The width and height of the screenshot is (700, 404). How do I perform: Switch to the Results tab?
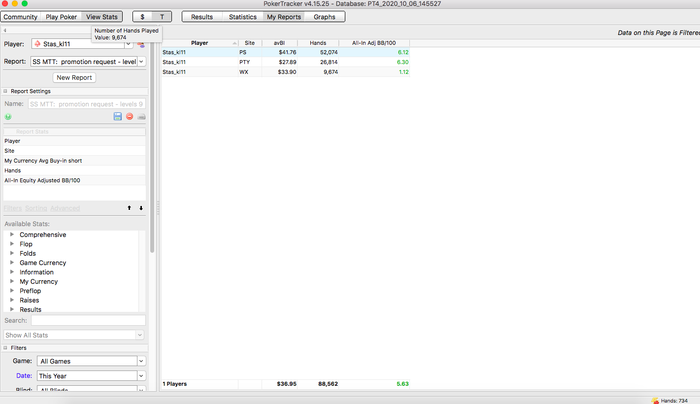(x=202, y=17)
